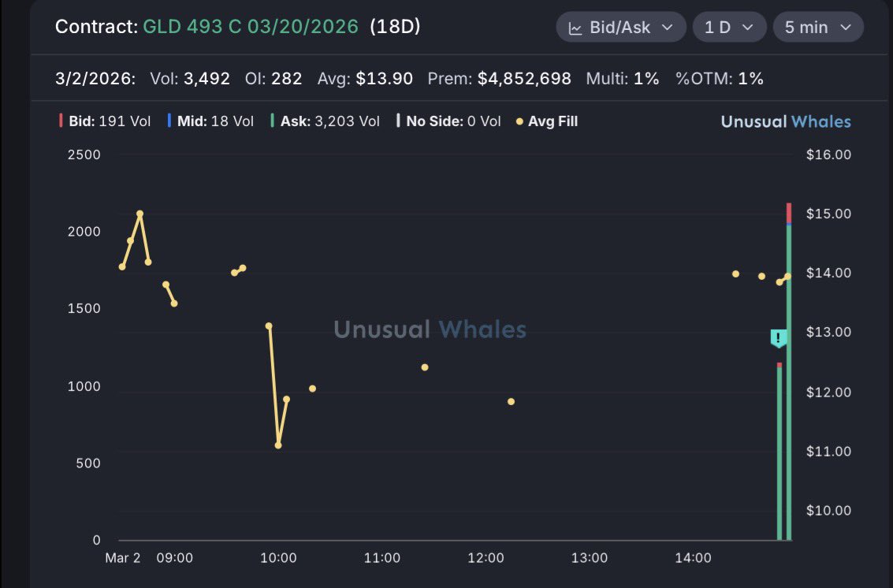The width and height of the screenshot is (893, 588).
Task: Click the avg fill point near 12:15
Action: (512, 402)
